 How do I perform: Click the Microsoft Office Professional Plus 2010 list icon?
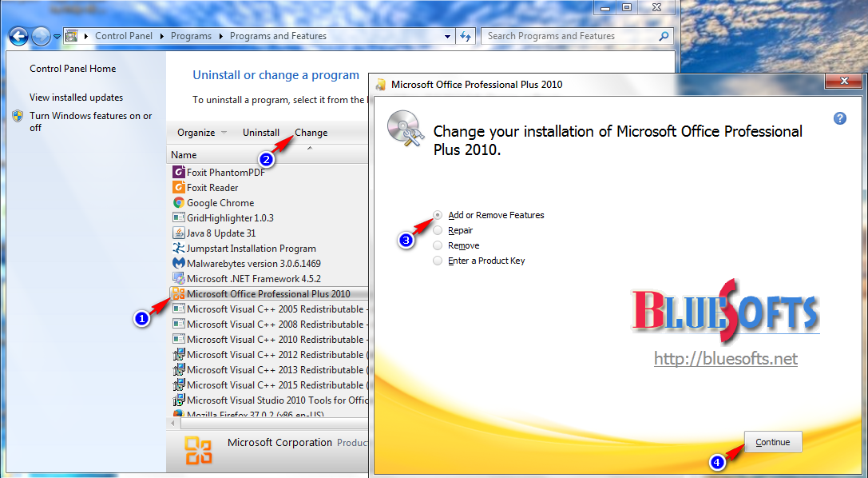[x=178, y=293]
